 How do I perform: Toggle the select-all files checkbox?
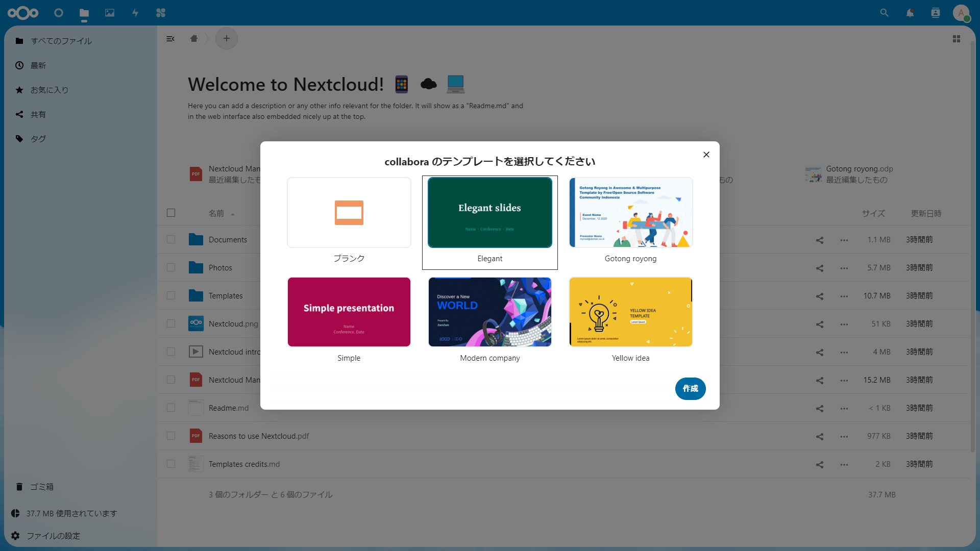click(x=171, y=213)
